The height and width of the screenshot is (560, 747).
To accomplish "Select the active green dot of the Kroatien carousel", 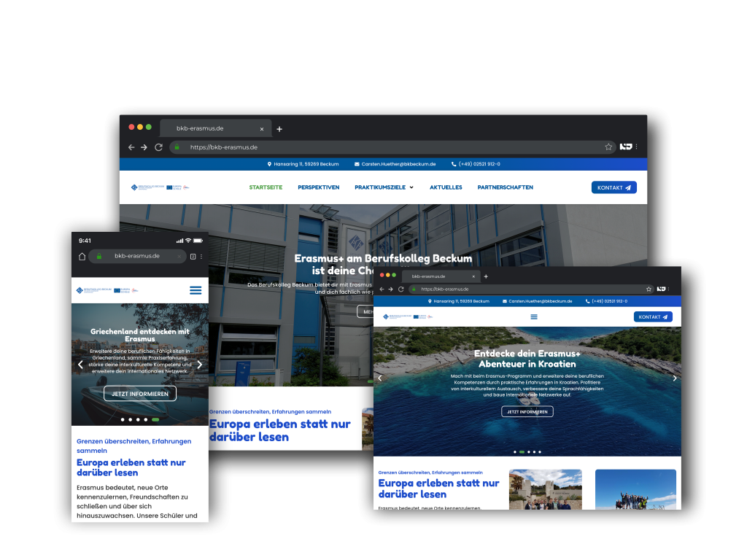I will (x=522, y=452).
